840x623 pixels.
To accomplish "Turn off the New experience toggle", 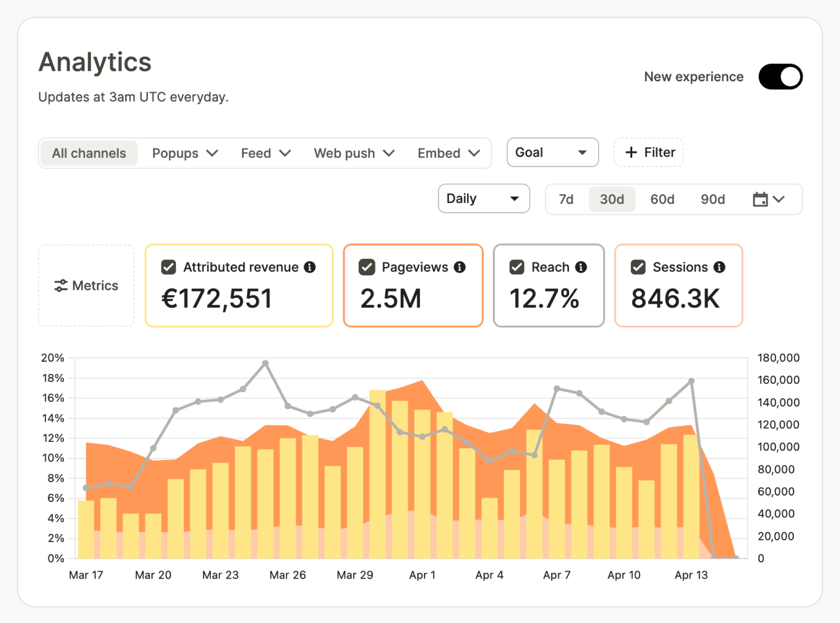I will pos(780,77).
